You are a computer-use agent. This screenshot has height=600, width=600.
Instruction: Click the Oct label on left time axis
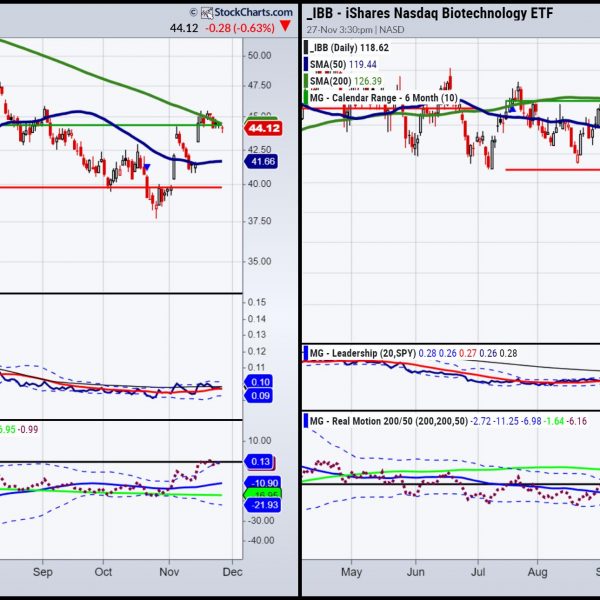click(x=103, y=572)
